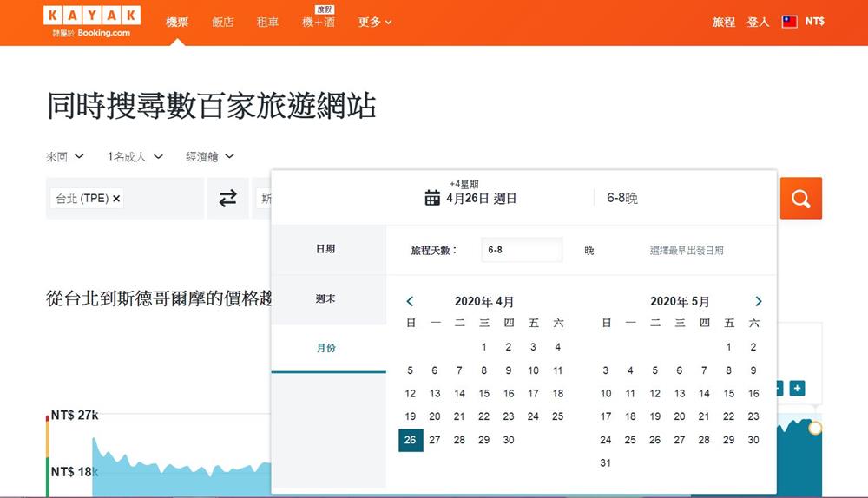The height and width of the screenshot is (498, 868).
Task: Remove the 台北 (TPE) origin tag
Action: click(116, 199)
